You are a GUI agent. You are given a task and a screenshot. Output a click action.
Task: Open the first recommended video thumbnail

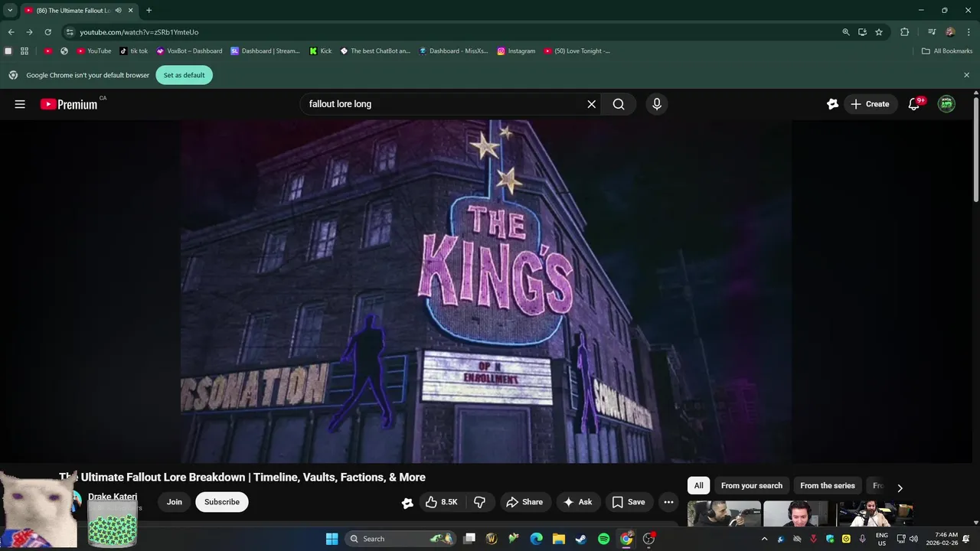[x=724, y=514]
